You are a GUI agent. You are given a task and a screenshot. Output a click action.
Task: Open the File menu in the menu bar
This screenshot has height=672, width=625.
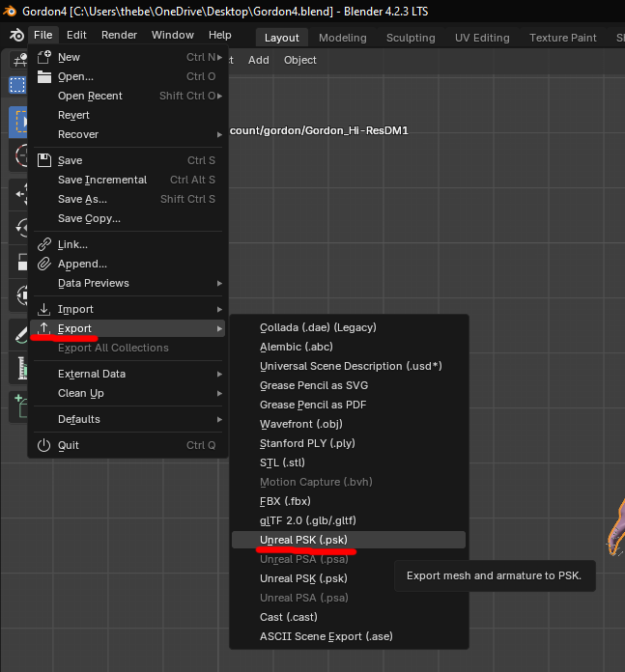43,35
